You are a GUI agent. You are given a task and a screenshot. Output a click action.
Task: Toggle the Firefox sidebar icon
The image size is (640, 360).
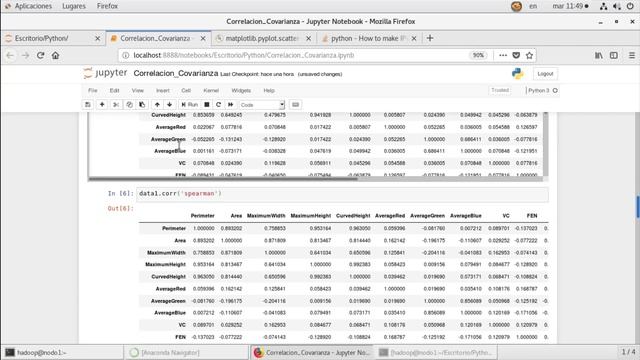(x=613, y=56)
